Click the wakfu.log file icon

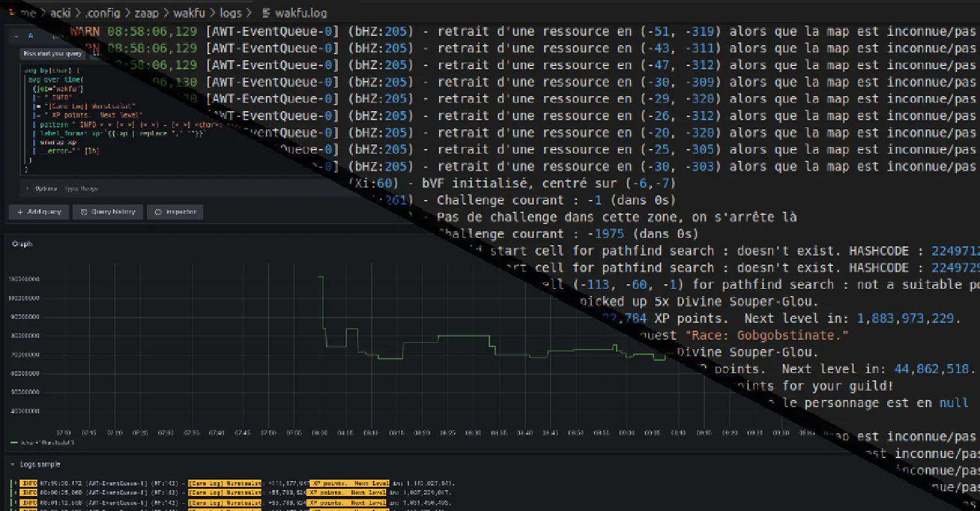[x=266, y=13]
